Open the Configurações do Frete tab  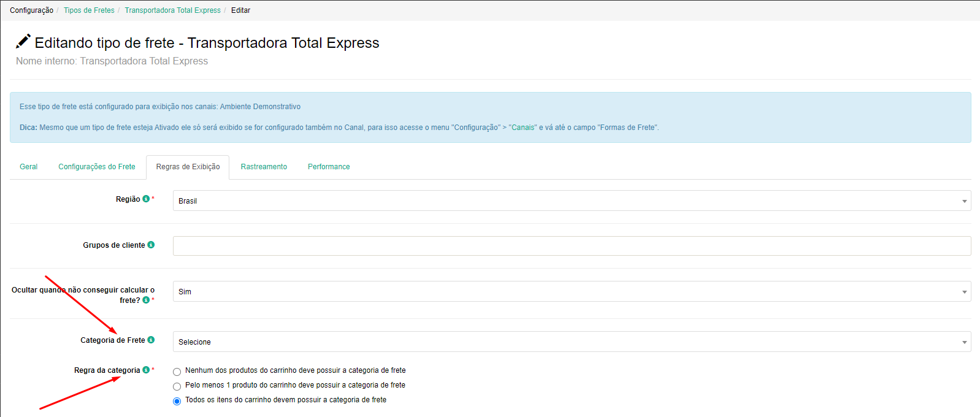pyautogui.click(x=97, y=167)
